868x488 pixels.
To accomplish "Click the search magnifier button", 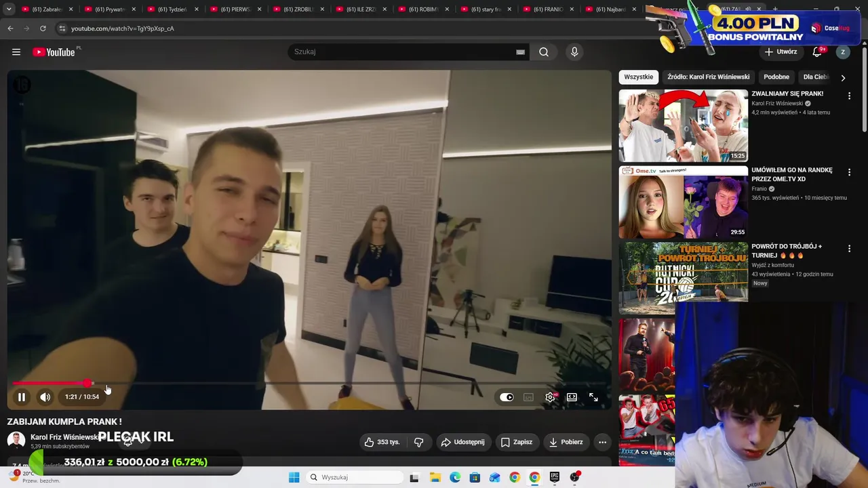I will pos(544,52).
